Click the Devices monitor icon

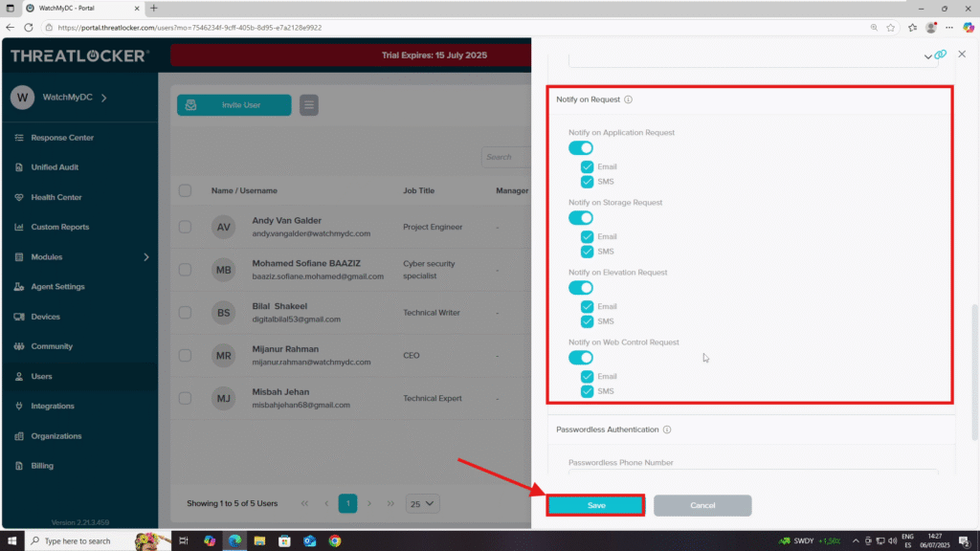click(x=19, y=317)
